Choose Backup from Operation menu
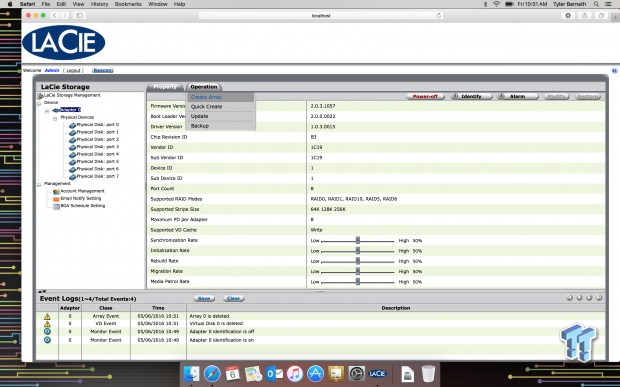Image resolution: width=620 pixels, height=387 pixels. click(x=220, y=126)
